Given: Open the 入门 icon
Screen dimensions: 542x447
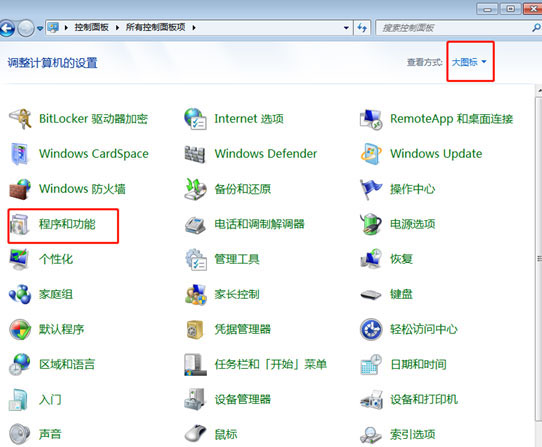Looking at the screenshot, I should (18, 400).
